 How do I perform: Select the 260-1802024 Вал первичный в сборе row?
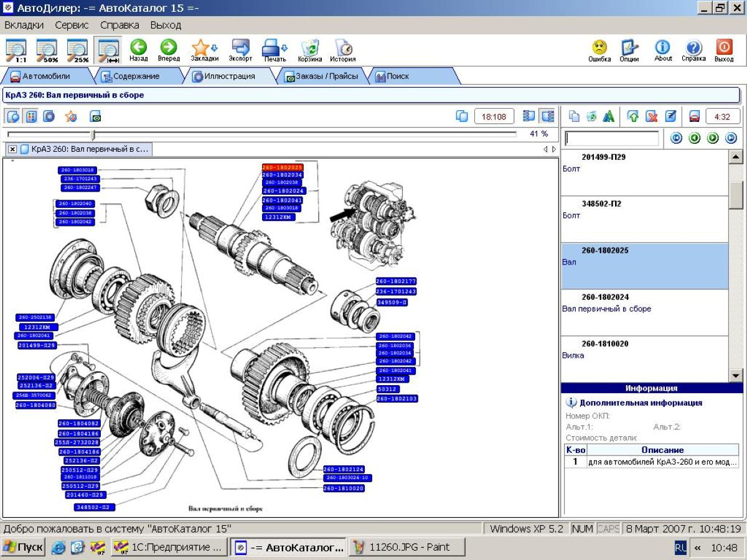[x=644, y=313]
